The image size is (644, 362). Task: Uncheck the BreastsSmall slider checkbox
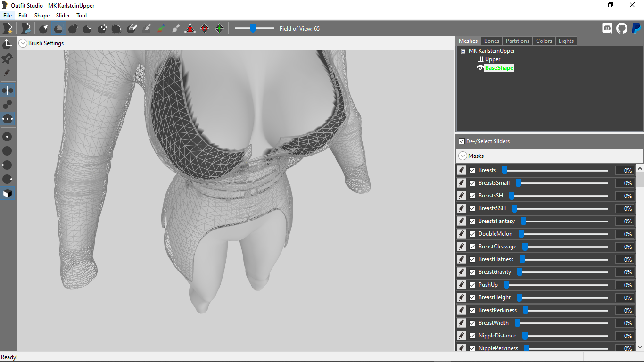472,183
